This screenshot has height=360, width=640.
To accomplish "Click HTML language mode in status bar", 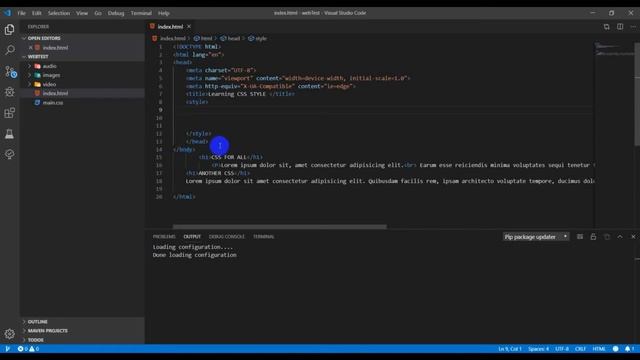I will point(599,349).
